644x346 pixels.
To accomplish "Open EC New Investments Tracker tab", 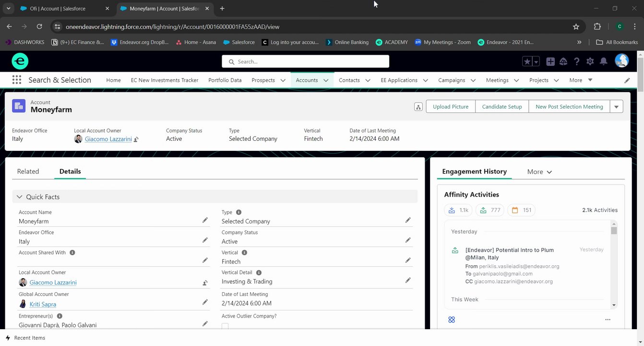I will point(165,80).
